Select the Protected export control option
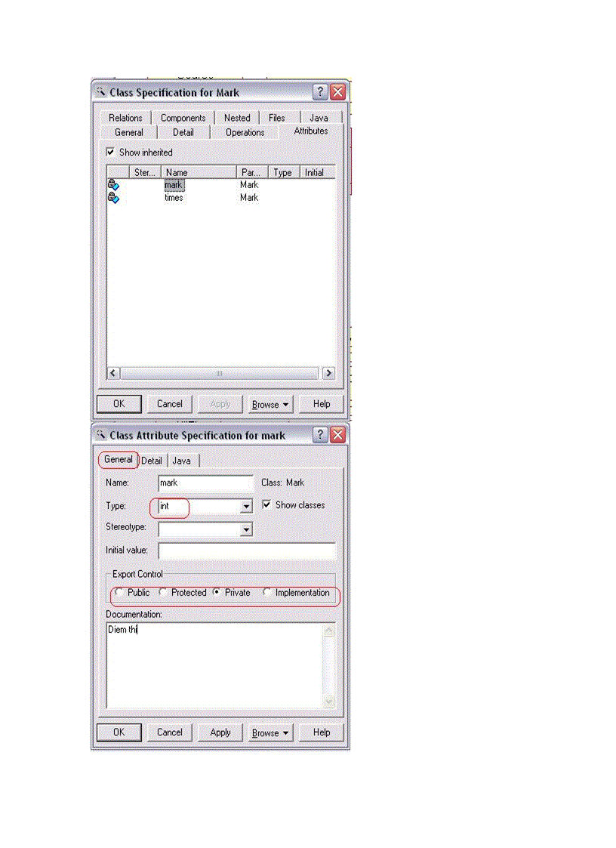Screen dimensions: 616x848 pos(163,593)
